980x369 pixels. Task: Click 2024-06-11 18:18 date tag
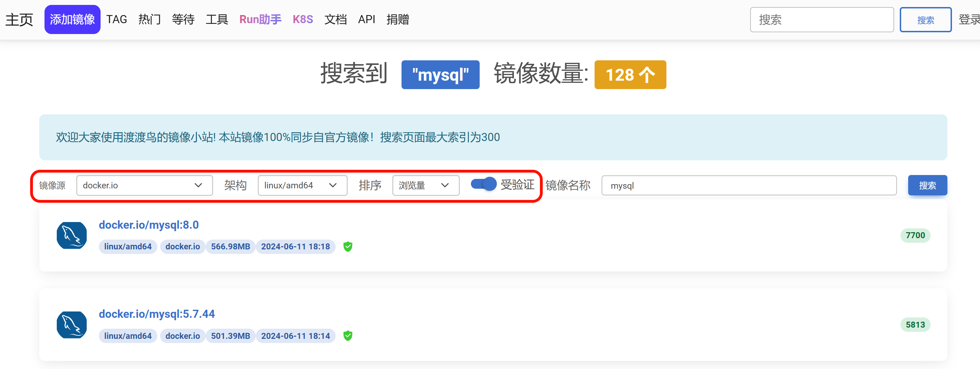296,247
